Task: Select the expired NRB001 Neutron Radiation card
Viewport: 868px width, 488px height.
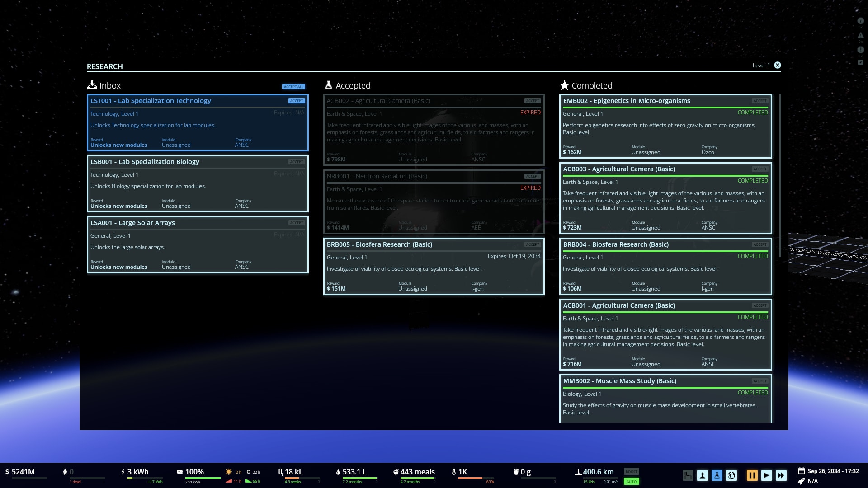Action: [434, 202]
